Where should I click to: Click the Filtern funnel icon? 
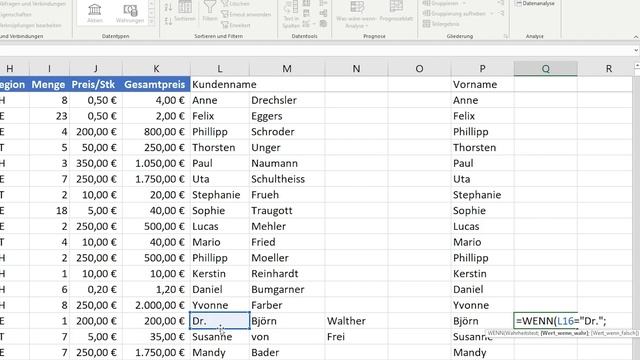coord(210,11)
